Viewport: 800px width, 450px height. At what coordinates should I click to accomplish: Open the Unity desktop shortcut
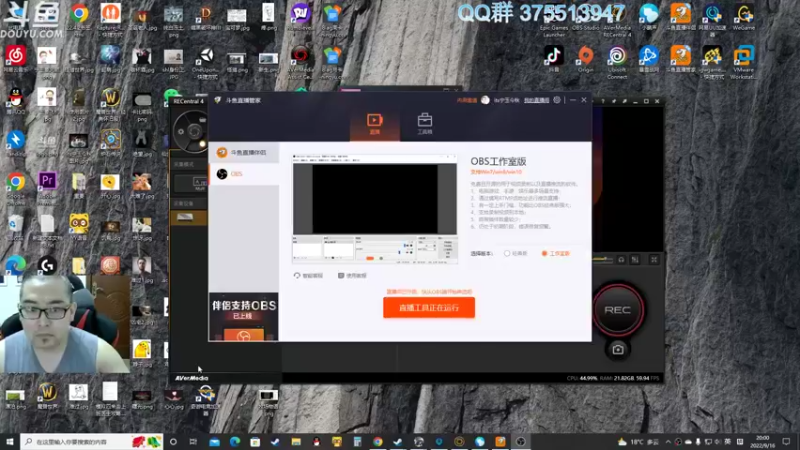pyautogui.click(x=206, y=62)
